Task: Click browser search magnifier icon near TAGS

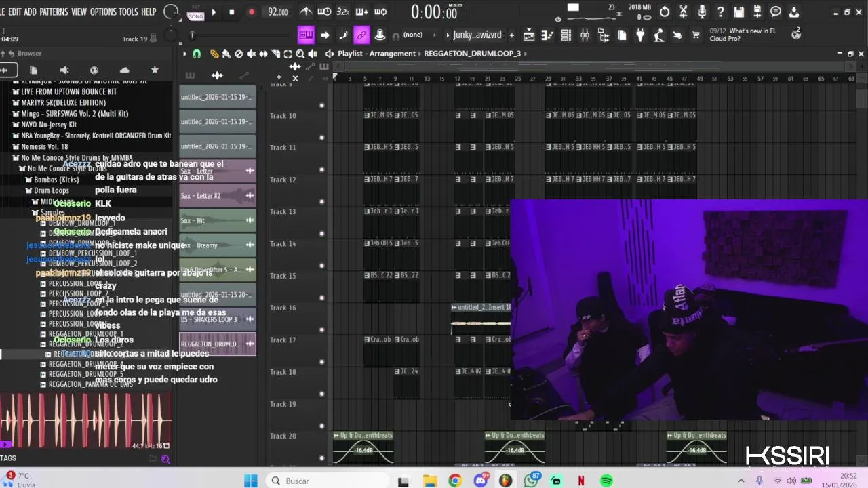Action: pos(165,459)
